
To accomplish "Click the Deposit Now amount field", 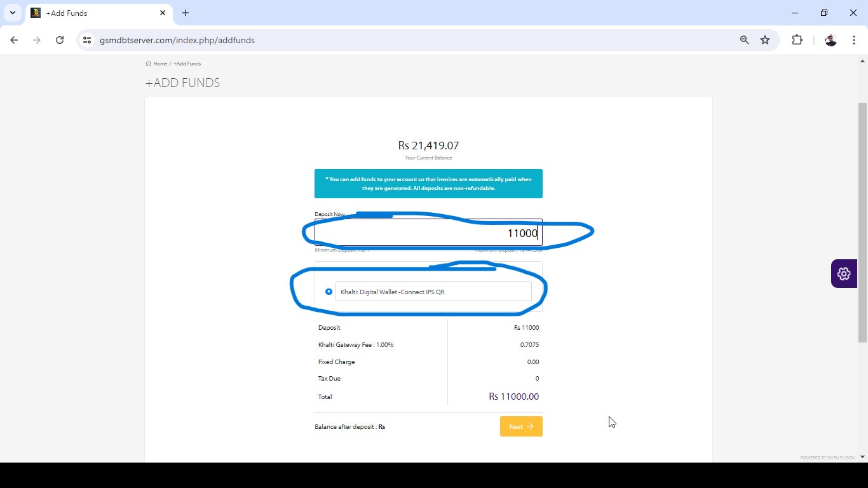I will (428, 233).
